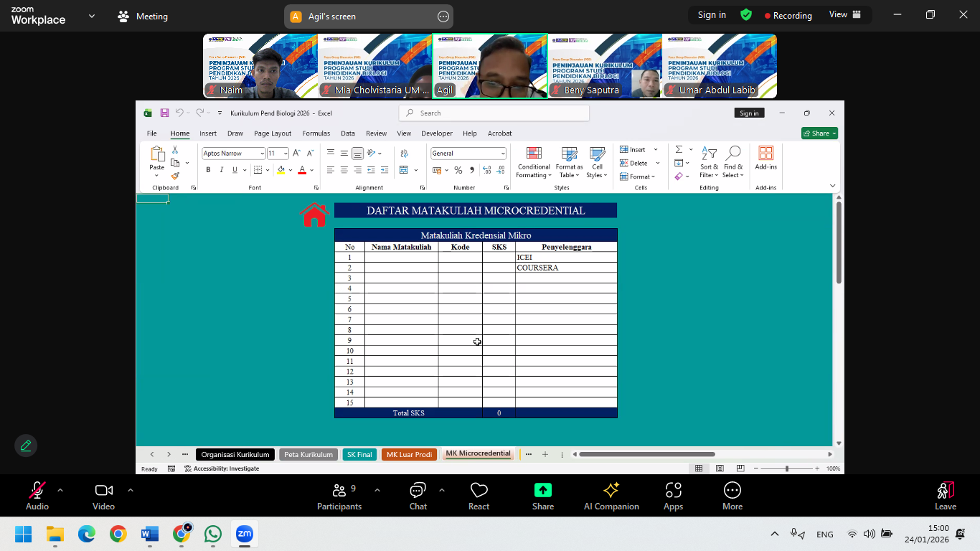Viewport: 980px width, 551px height.
Task: Open the Zoom Chat panel
Action: coord(418,491)
